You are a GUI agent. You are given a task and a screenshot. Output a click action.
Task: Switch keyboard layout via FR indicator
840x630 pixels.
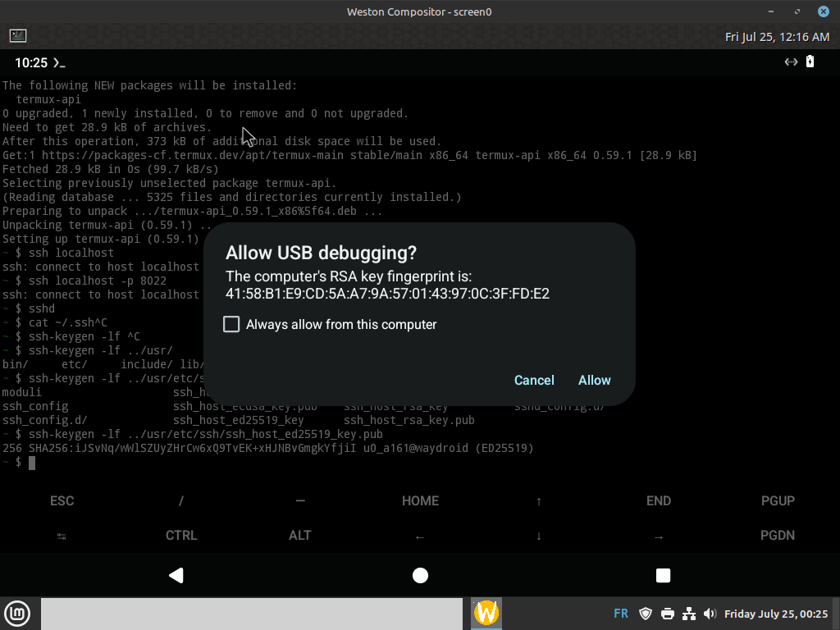point(621,614)
